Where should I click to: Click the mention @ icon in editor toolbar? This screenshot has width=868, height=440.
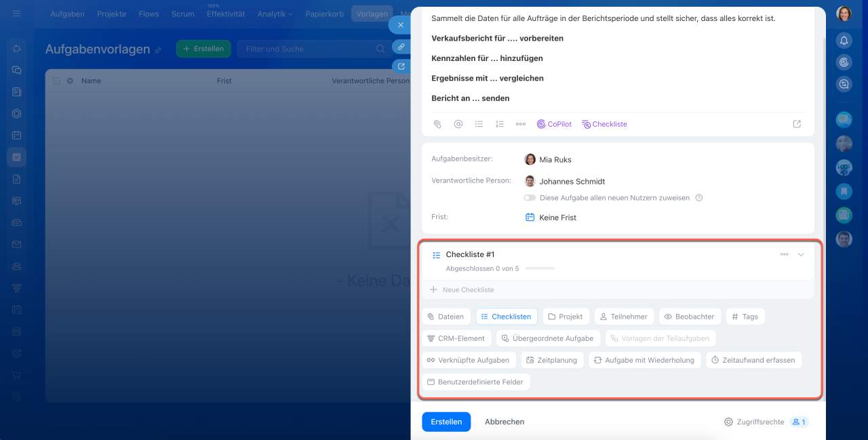pyautogui.click(x=458, y=124)
